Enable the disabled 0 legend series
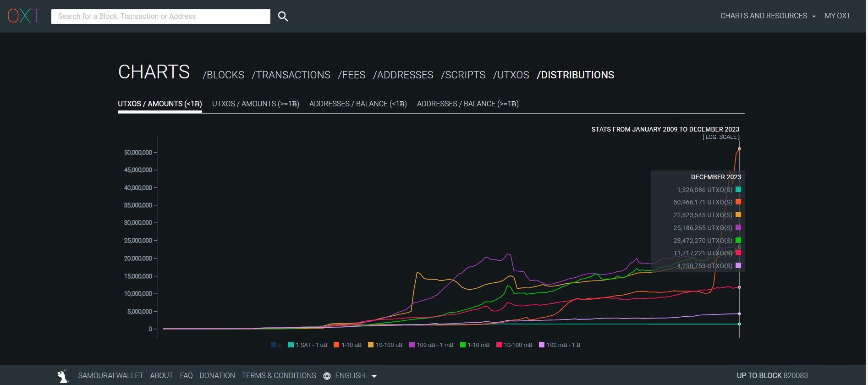The image size is (868, 385). [276, 345]
